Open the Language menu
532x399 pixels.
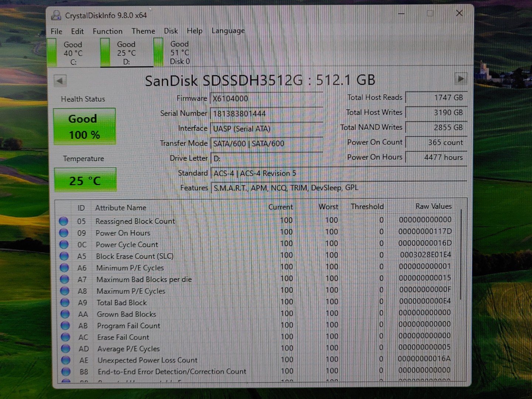coord(228,31)
